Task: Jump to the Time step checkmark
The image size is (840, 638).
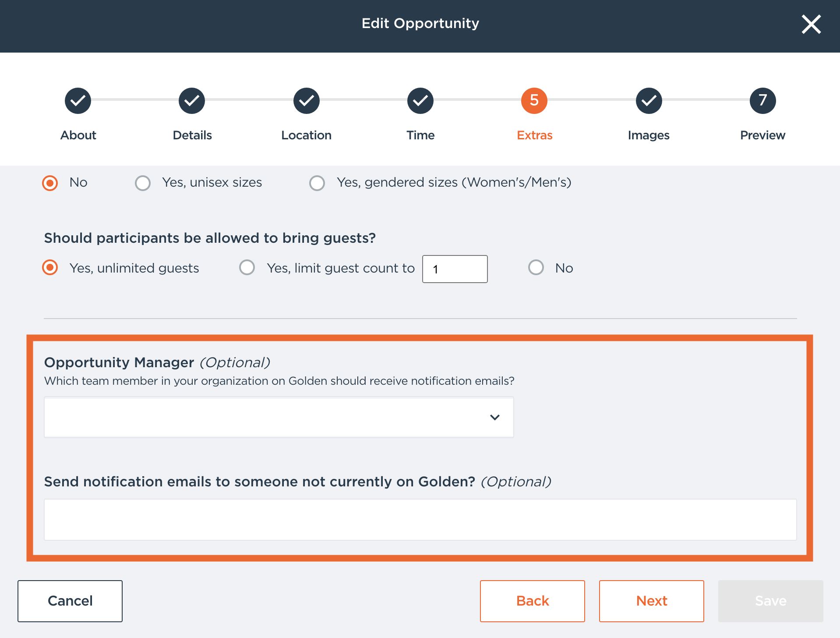Action: coord(420,101)
